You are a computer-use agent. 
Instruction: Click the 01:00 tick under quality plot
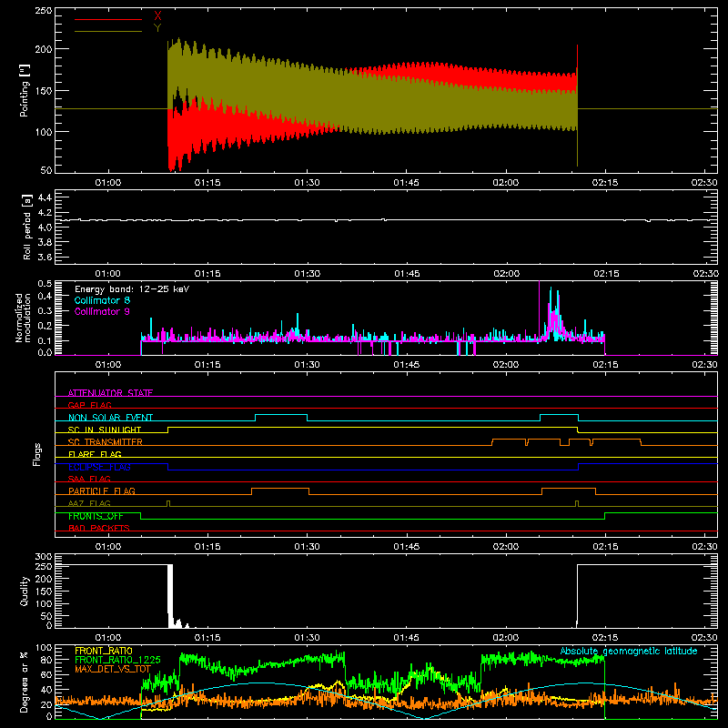point(107,638)
